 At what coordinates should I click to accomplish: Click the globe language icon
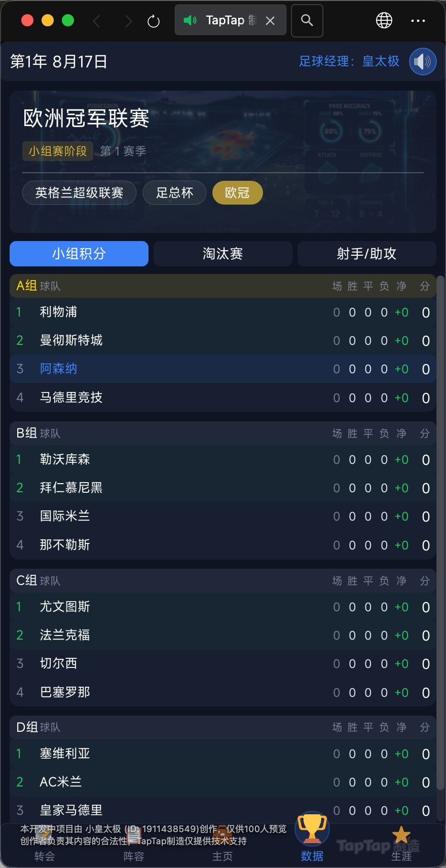click(384, 21)
